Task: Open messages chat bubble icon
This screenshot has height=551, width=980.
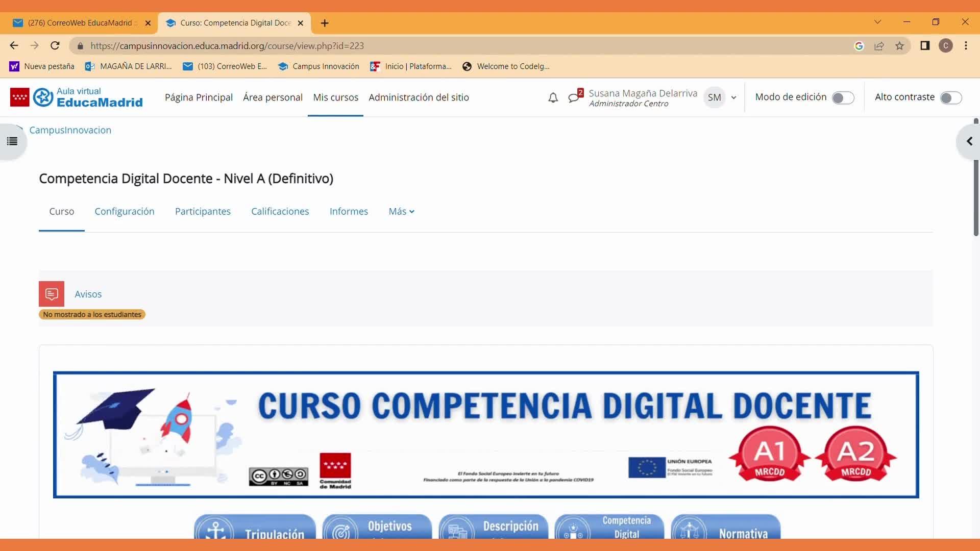Action: [x=574, y=97]
